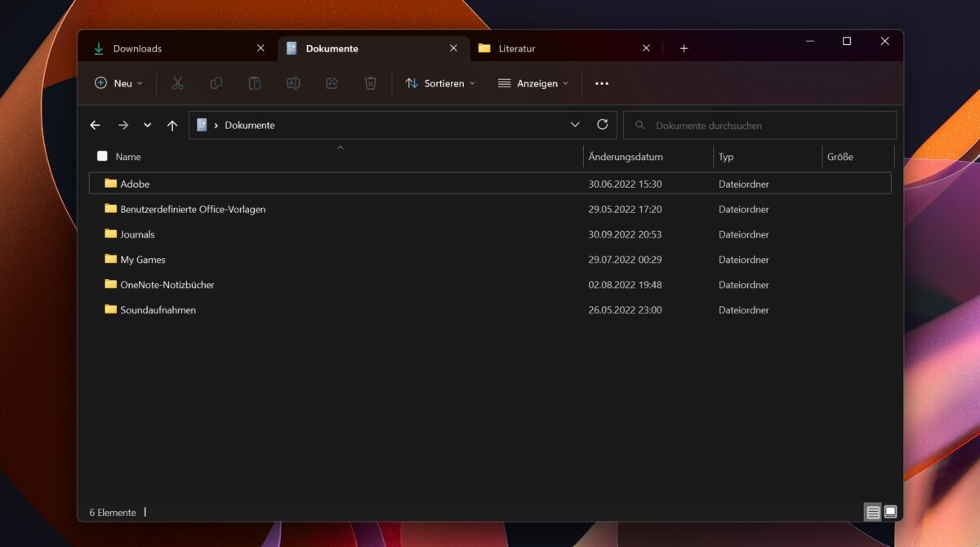Click the Back navigation arrow
Screen dimensions: 980x547
tap(95, 124)
